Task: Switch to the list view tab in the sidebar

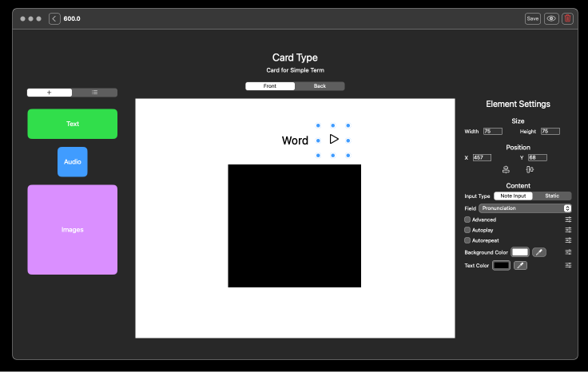Action: coord(94,93)
